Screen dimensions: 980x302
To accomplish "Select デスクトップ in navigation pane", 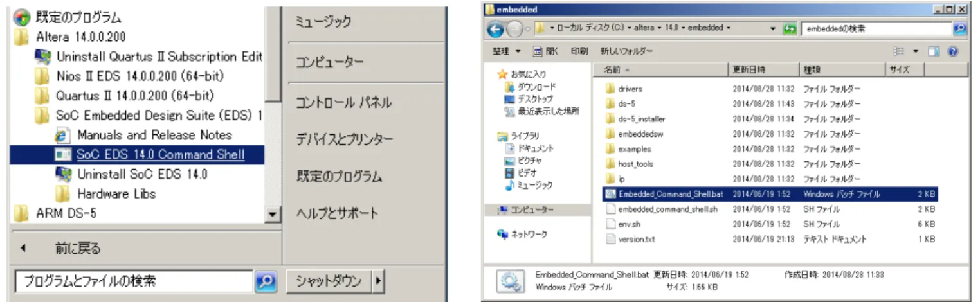I will click(x=529, y=99).
